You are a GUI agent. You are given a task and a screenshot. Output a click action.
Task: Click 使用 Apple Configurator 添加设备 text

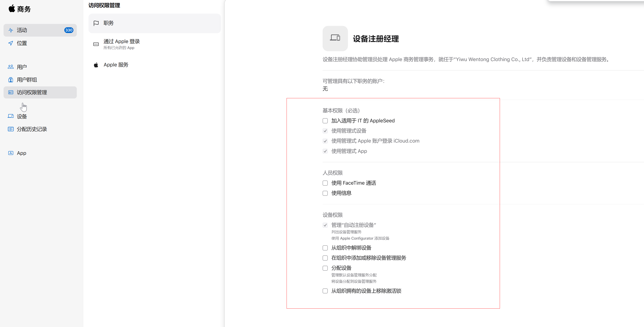pyautogui.click(x=360, y=239)
